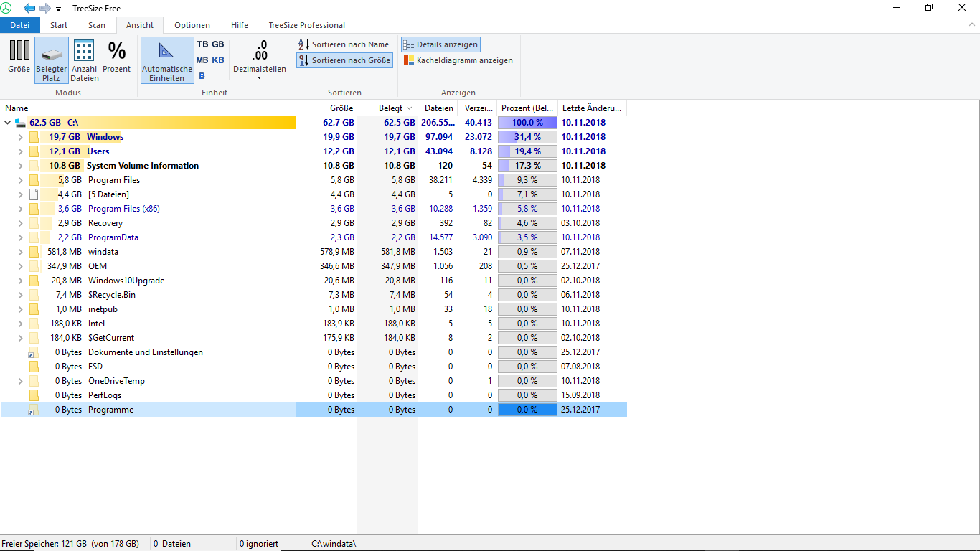Viewport: 980px width, 551px height.
Task: Show the Kacheldiagramm
Action: coord(458,60)
